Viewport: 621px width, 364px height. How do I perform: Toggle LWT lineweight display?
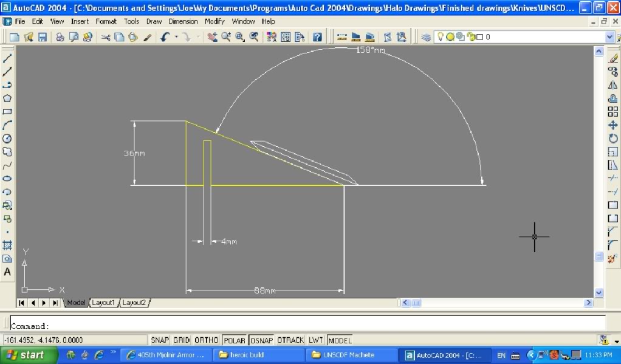coord(315,340)
